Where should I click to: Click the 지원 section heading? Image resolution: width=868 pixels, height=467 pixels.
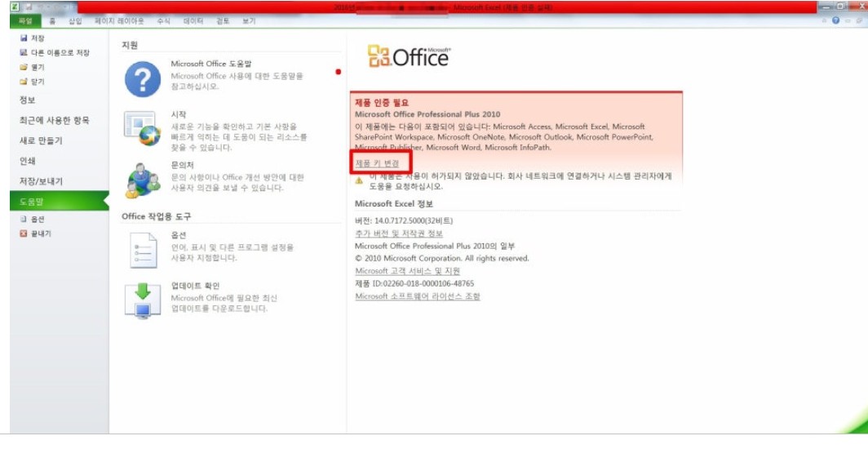[x=130, y=46]
